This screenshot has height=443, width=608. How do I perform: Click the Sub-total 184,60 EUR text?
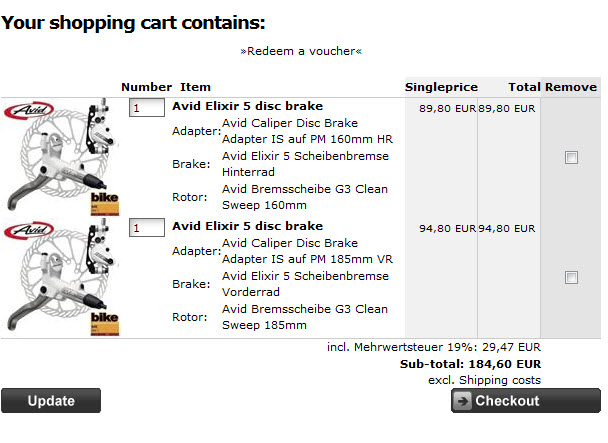click(470, 364)
